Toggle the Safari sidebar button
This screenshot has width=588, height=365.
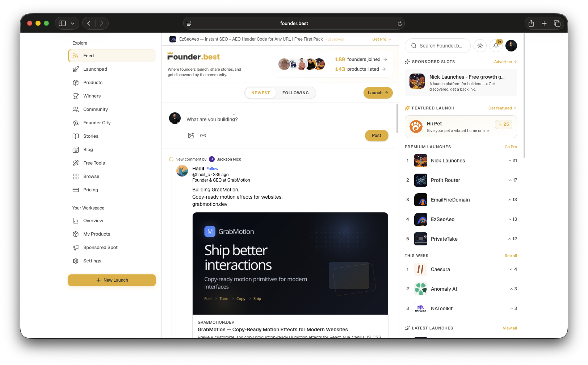(62, 23)
